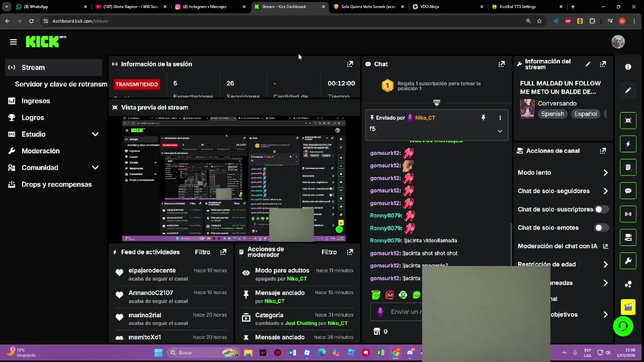Click the document icon in the right sidebar
644x362 pixels.
628,167
